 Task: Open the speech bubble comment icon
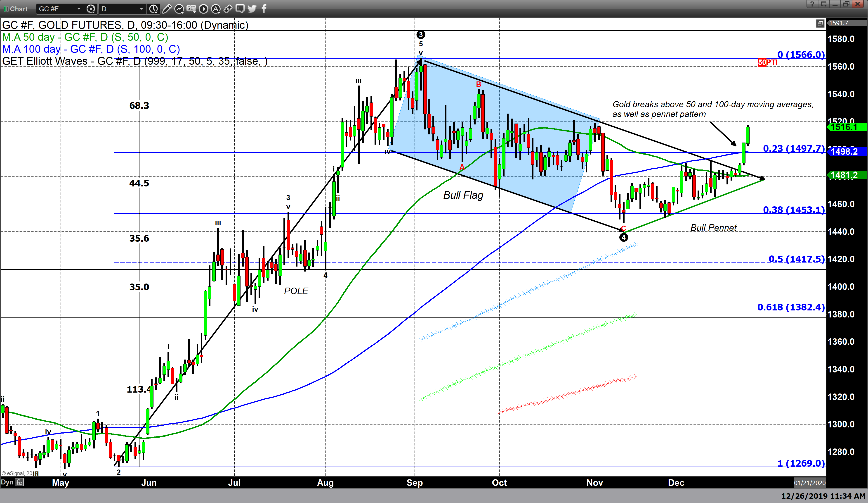click(240, 9)
